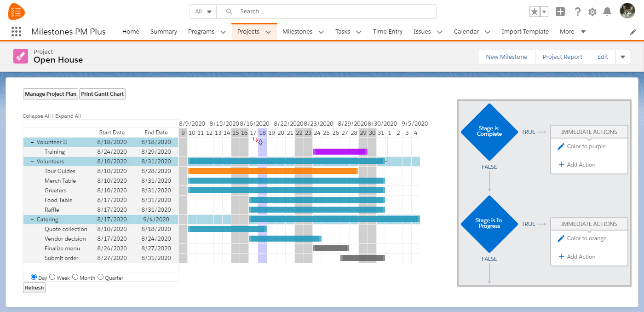The width and height of the screenshot is (644, 312).
Task: Open the Projects tab dropdown chevron
Action: 267,31
